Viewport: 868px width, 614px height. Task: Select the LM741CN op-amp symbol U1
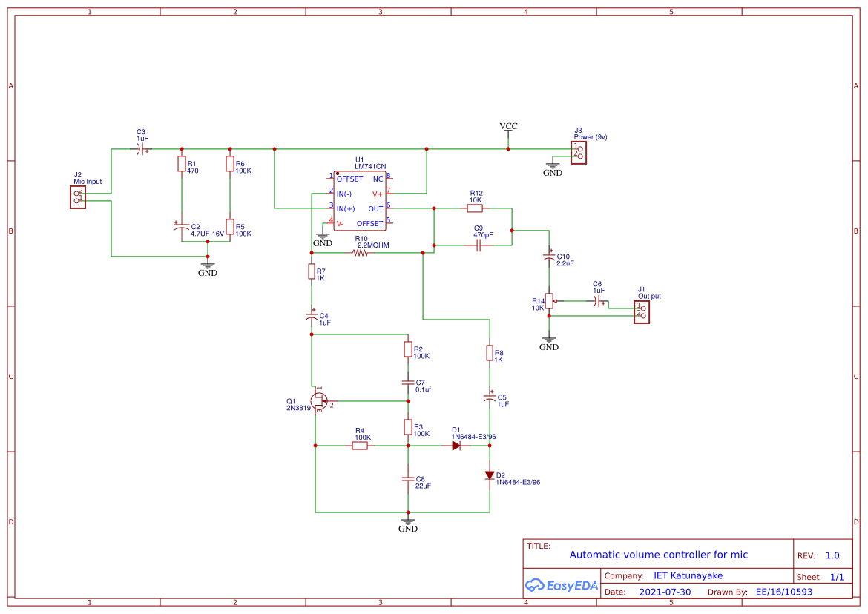(x=360, y=200)
